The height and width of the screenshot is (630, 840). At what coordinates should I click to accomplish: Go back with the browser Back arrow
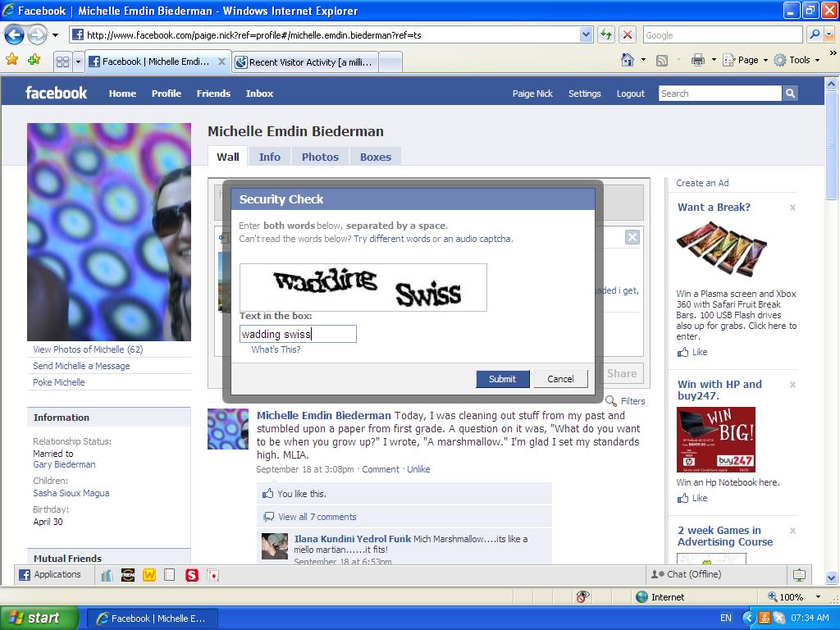click(x=14, y=35)
